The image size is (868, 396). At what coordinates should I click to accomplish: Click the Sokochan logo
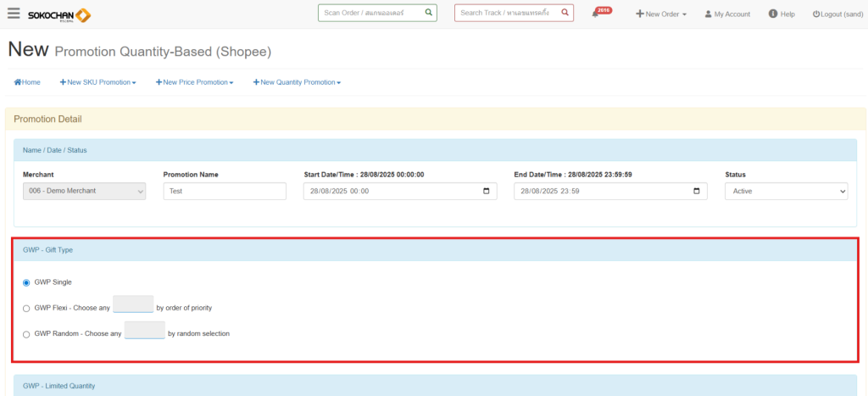click(x=59, y=14)
